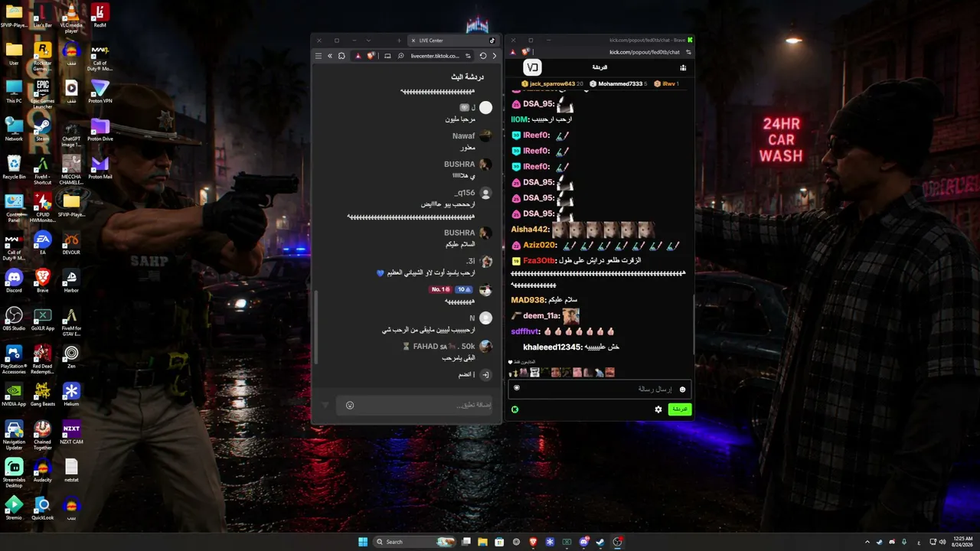Go forward in the TikTok LIVE Center window

tap(495, 56)
